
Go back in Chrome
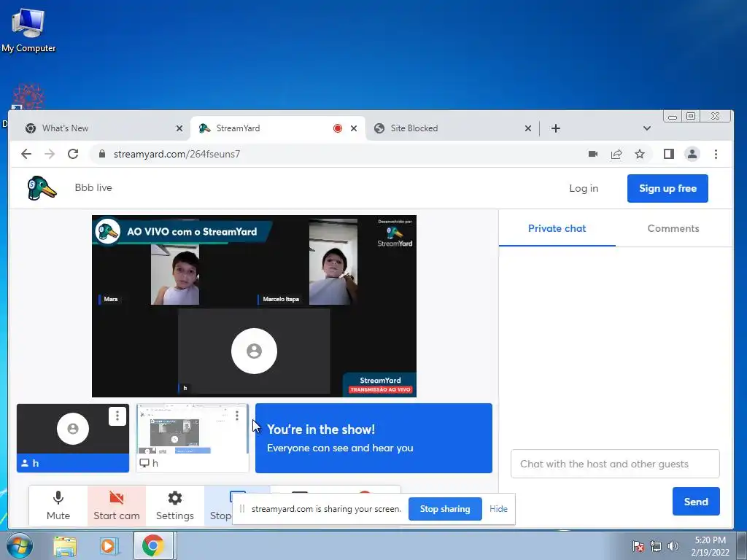click(26, 154)
